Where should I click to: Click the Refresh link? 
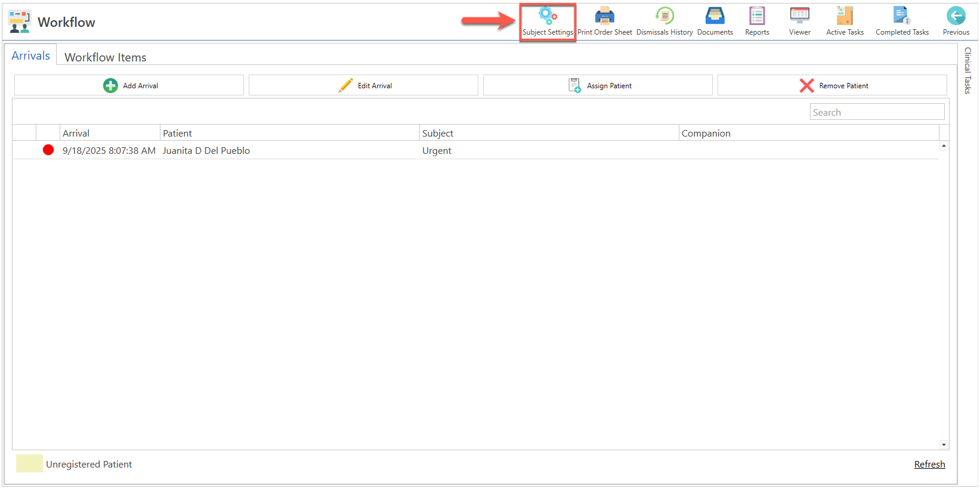click(x=929, y=464)
